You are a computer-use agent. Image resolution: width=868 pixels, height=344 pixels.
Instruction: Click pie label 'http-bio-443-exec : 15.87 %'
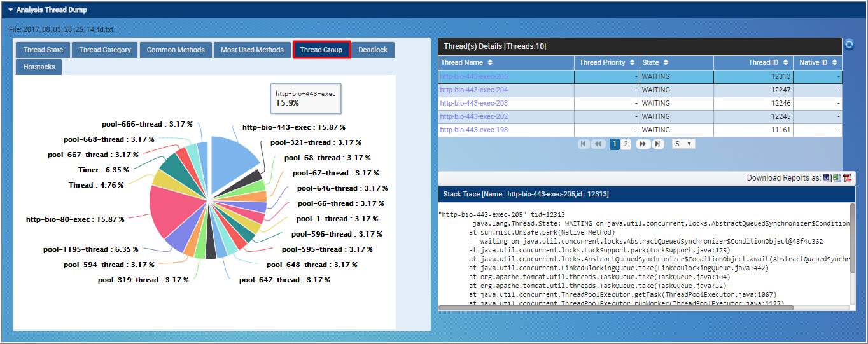pos(294,127)
